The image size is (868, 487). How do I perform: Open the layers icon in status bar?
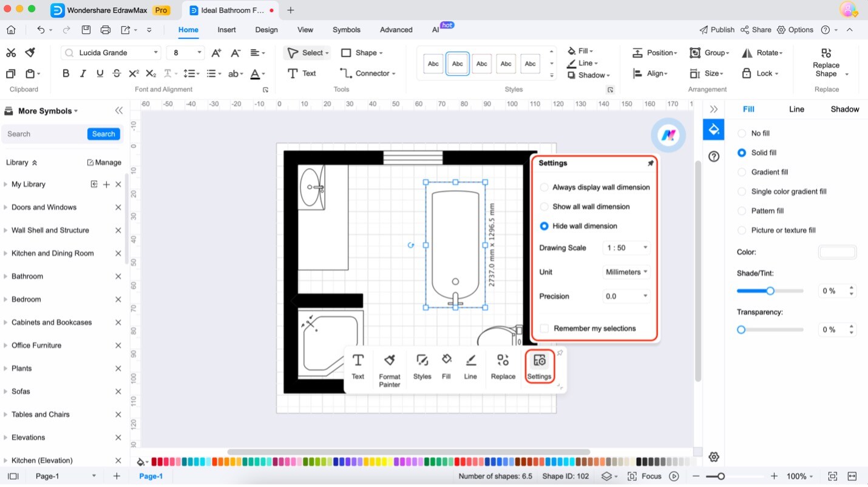pyautogui.click(x=606, y=477)
